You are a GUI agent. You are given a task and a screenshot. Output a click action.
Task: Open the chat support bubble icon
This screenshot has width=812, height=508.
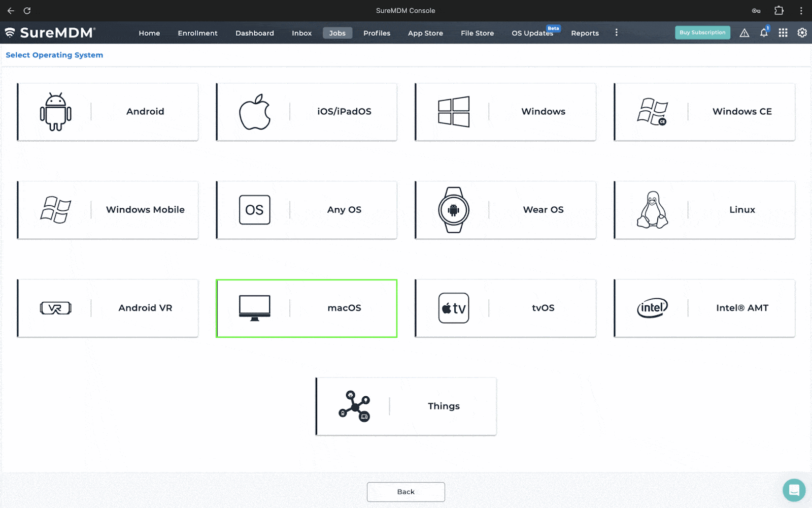794,490
